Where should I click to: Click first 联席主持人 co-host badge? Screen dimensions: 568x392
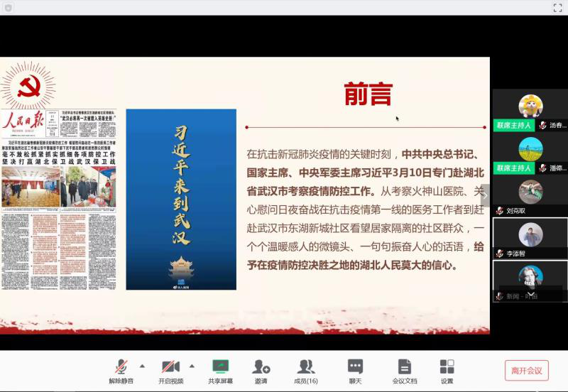[513, 125]
